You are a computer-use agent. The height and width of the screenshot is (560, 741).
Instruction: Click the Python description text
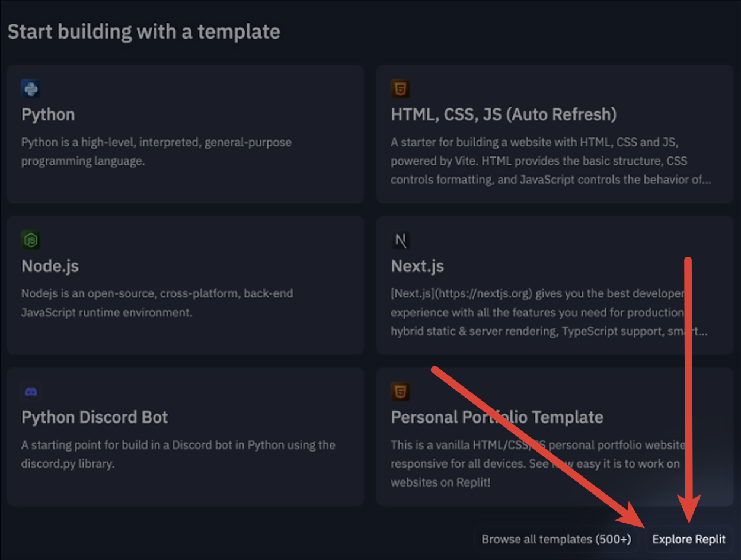coord(156,152)
